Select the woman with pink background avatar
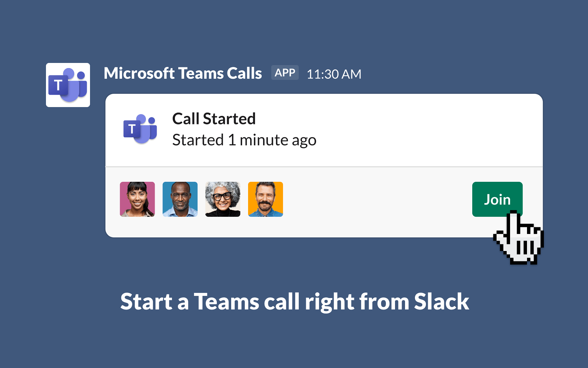 click(137, 199)
